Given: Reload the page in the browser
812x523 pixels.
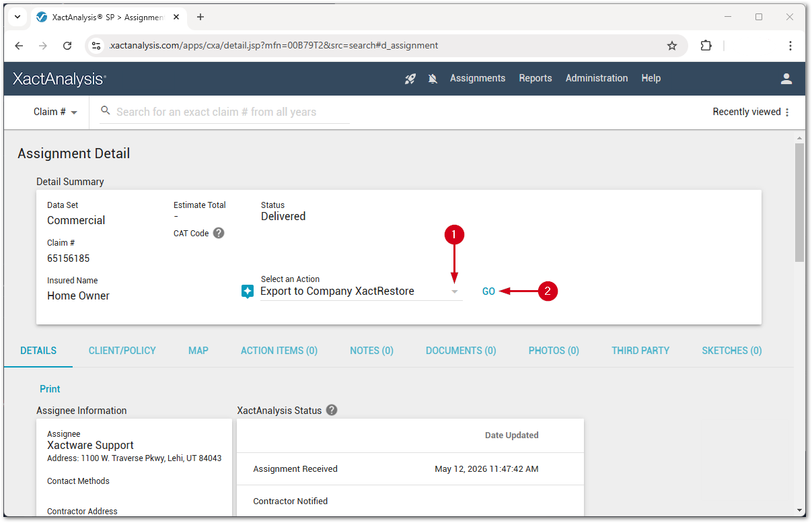Looking at the screenshot, I should point(67,46).
